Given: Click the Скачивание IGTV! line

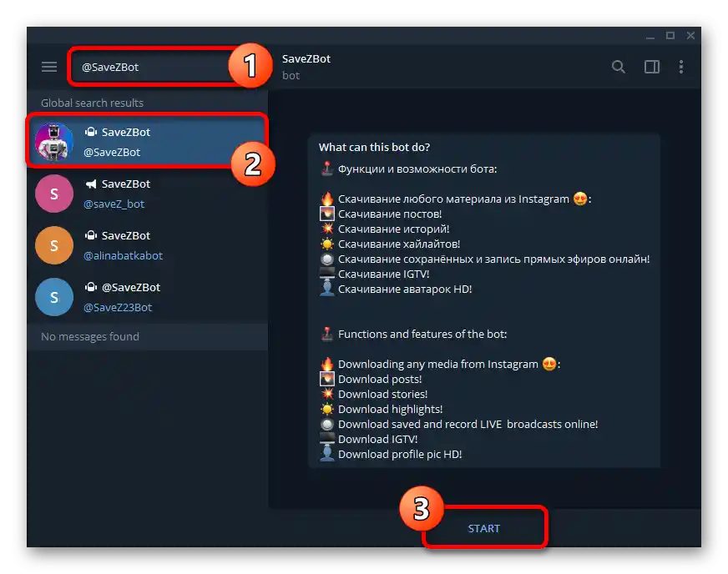Looking at the screenshot, I should pyautogui.click(x=383, y=274).
